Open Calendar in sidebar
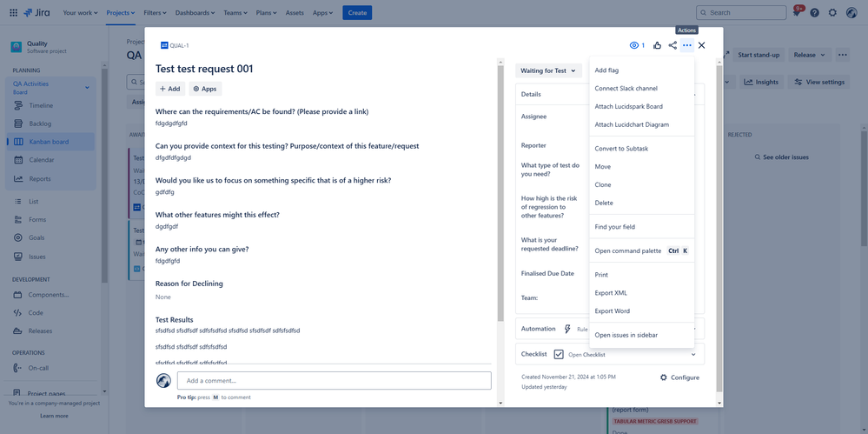This screenshot has height=434, width=868. pos(51,160)
